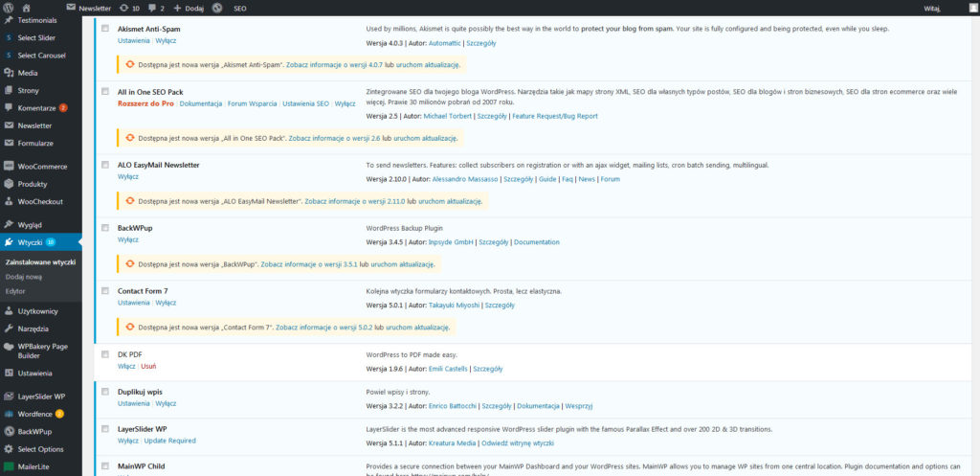Click the Użytkownicy users icon

click(x=8, y=311)
